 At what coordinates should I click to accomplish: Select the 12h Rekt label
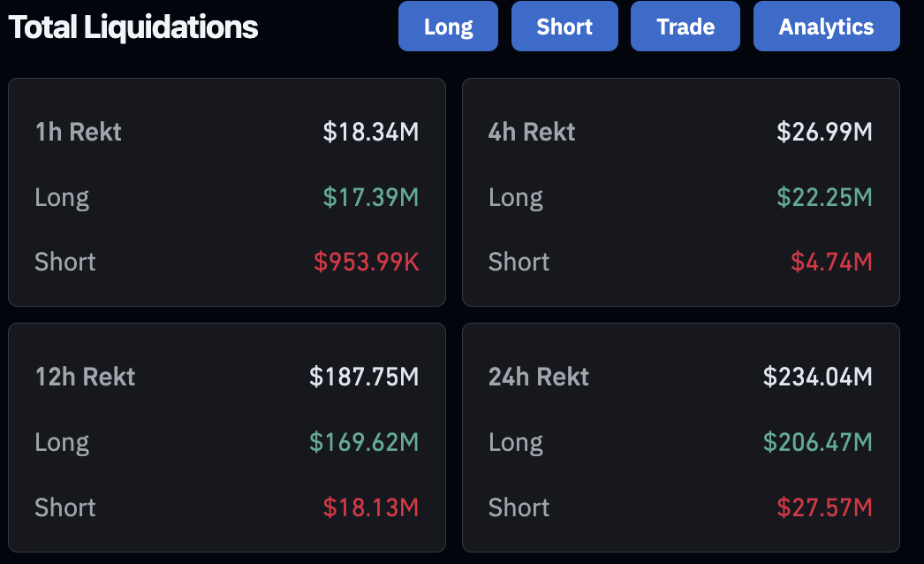(x=85, y=377)
